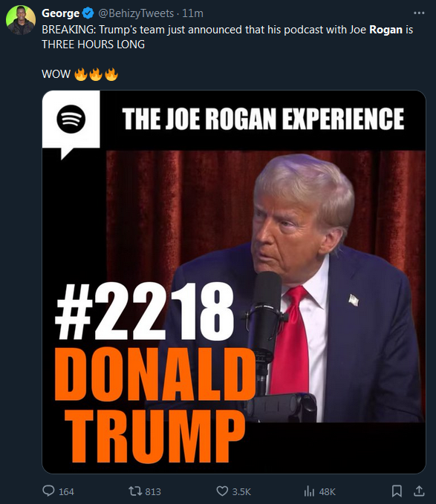Click the 813 reposts count

[153, 491]
